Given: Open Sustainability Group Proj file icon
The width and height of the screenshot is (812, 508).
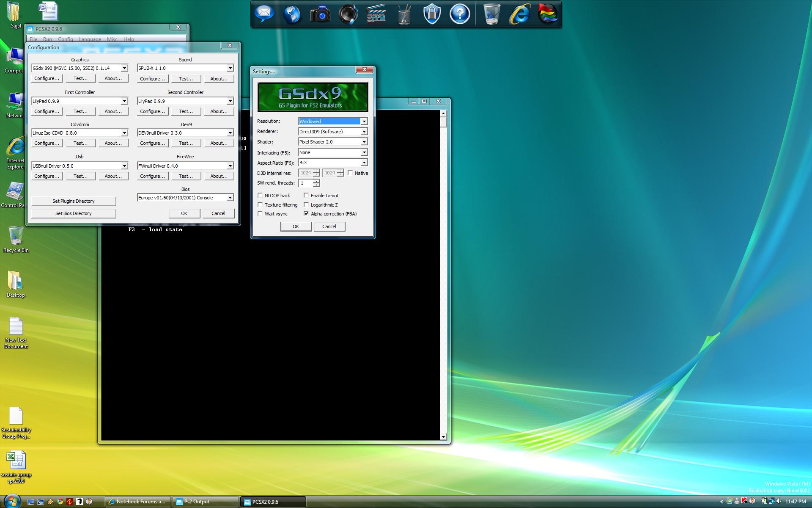Looking at the screenshot, I should click(16, 422).
